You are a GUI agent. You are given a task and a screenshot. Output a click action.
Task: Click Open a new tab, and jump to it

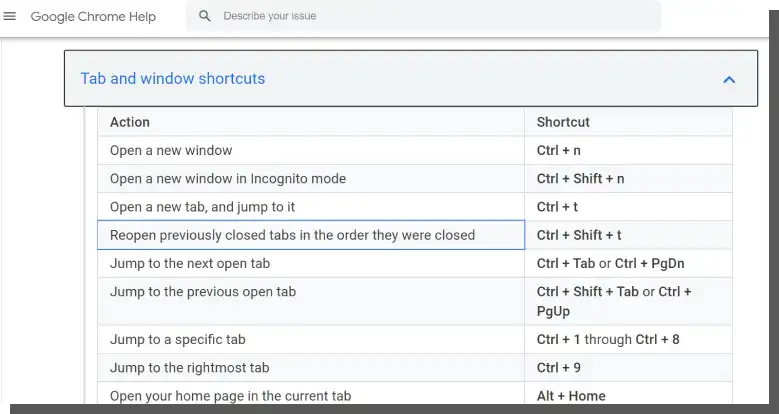[202, 207]
